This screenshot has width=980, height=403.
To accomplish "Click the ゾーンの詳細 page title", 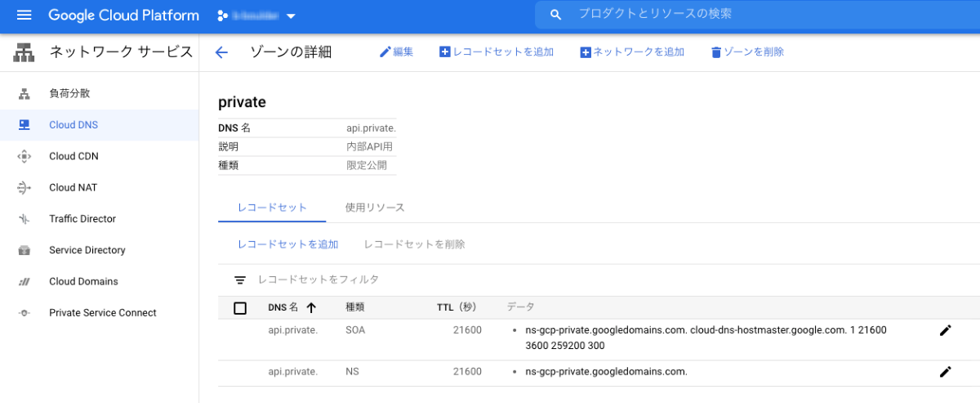I will coord(291,52).
